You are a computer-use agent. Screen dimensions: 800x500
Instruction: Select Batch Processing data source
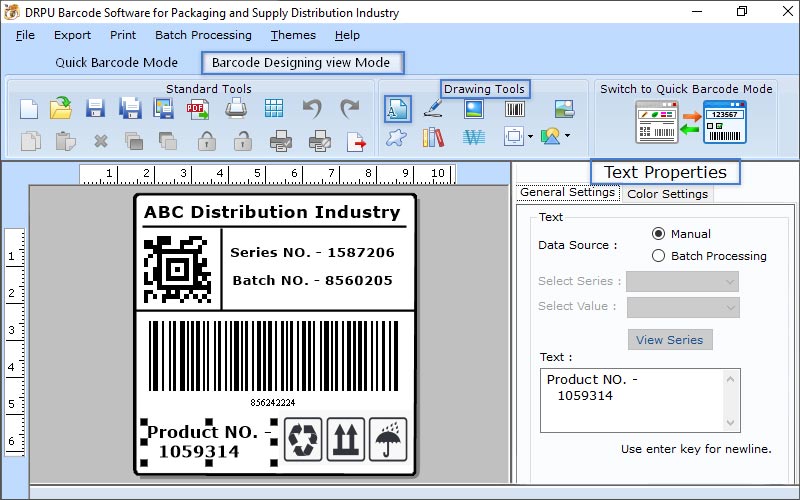[658, 256]
